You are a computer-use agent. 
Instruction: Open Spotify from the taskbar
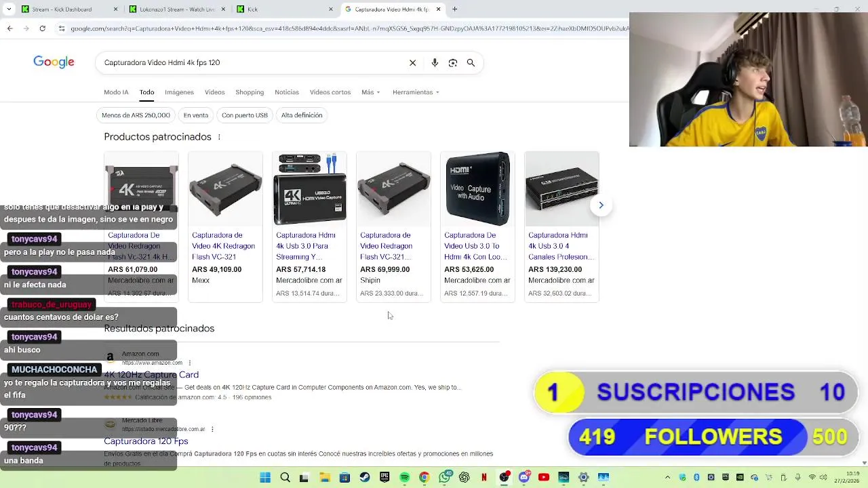click(404, 477)
